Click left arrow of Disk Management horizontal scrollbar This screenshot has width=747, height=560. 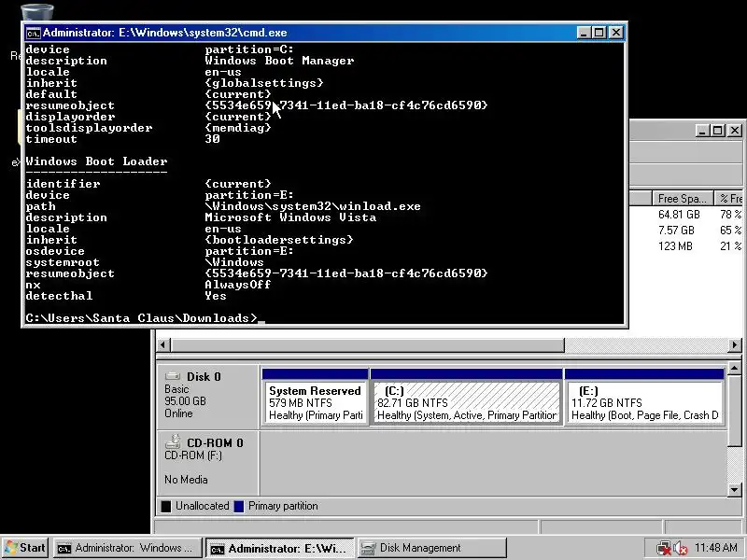click(x=163, y=344)
